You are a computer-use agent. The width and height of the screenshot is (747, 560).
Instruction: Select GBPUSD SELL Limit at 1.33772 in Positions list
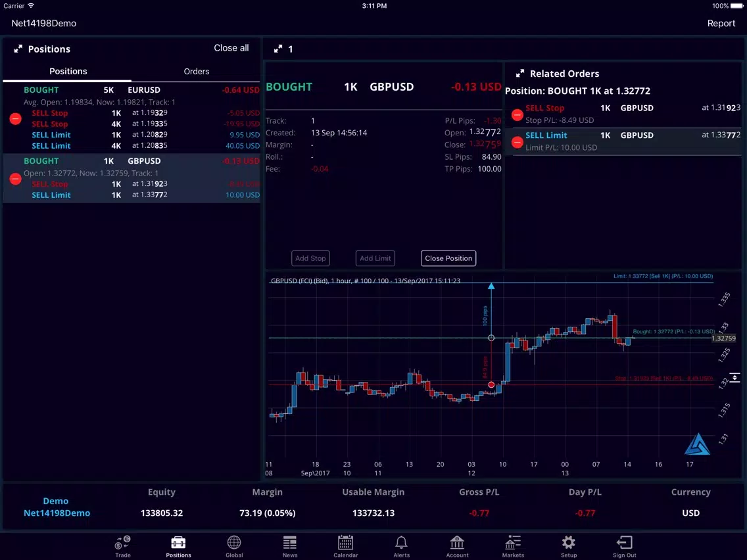[x=146, y=195]
